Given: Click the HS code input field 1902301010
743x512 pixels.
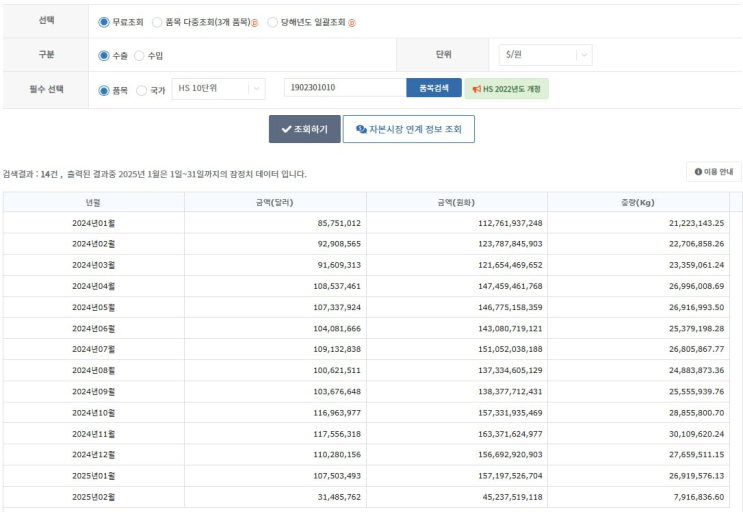Looking at the screenshot, I should (x=345, y=88).
